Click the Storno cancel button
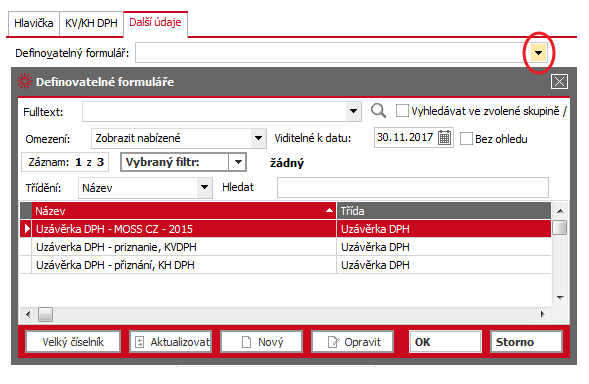The width and height of the screenshot is (589, 384). tap(526, 342)
